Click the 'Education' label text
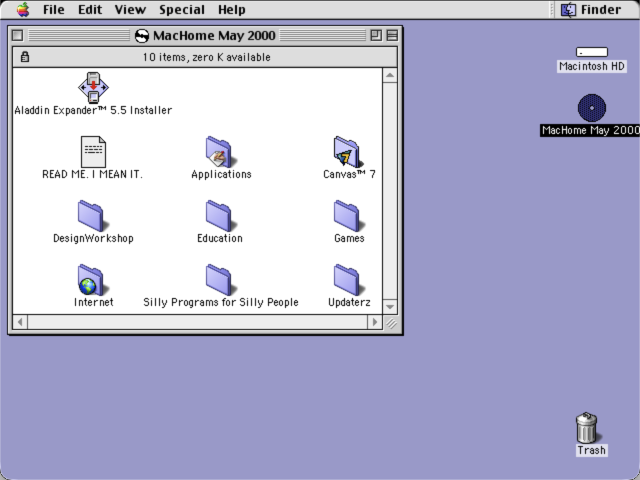640x480 pixels. click(220, 238)
